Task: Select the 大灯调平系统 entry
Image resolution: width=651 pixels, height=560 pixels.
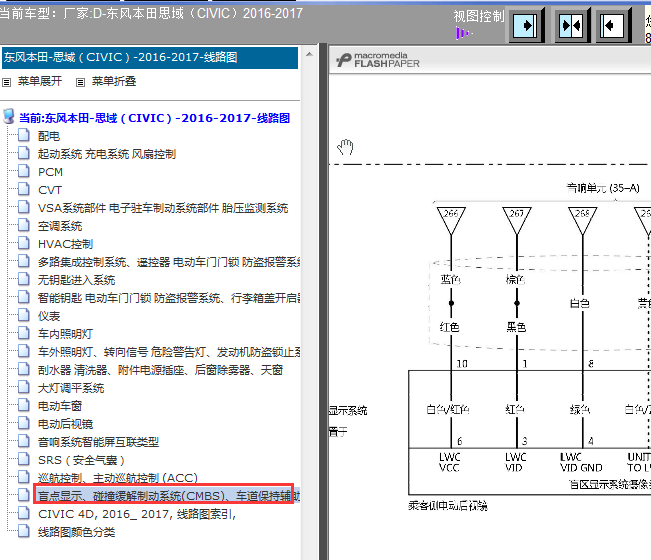Action: coord(71,388)
